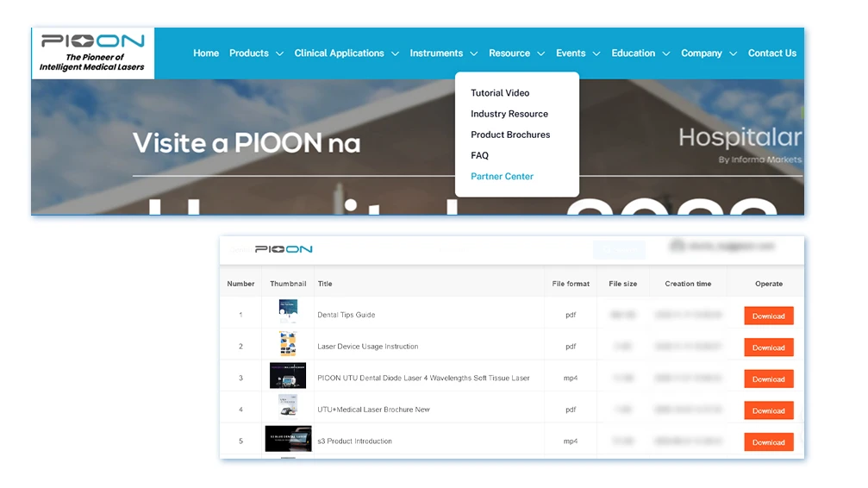This screenshot has height=488, width=868.
Task: Open the Home menu item
Action: [206, 53]
